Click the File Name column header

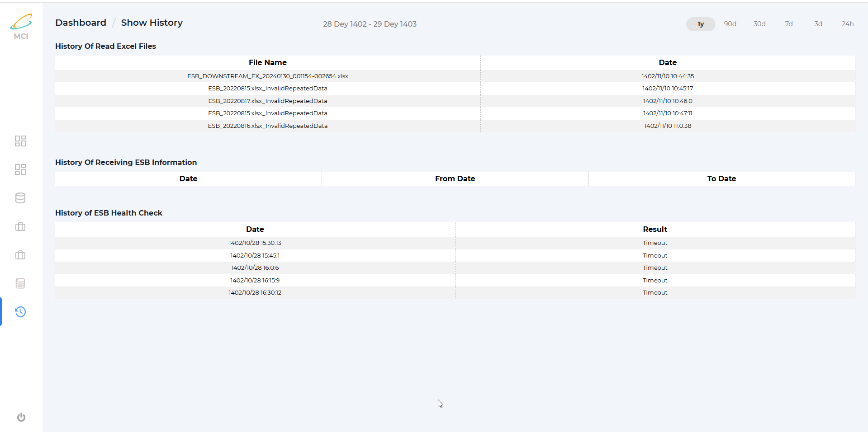tap(267, 62)
